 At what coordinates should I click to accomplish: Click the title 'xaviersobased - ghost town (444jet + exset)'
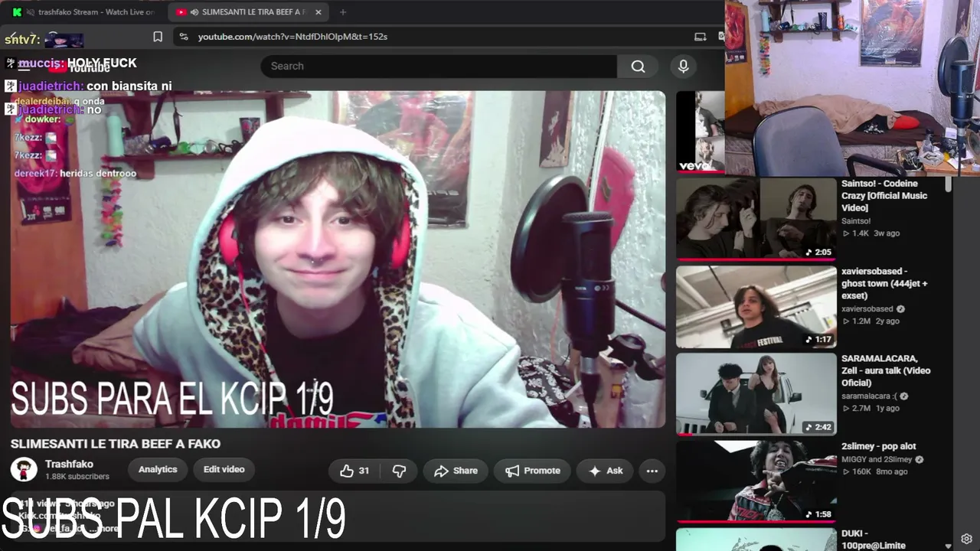point(884,283)
